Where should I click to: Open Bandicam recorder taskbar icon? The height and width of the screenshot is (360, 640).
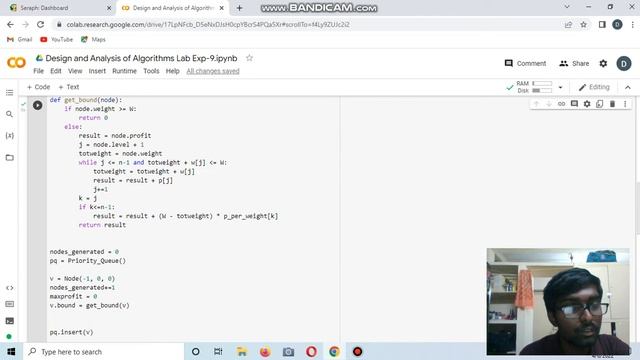click(358, 351)
